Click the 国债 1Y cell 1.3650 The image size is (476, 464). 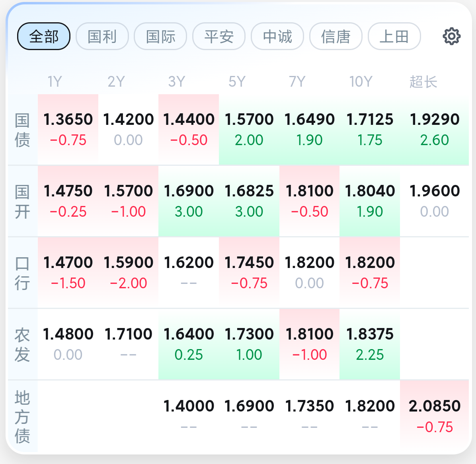click(68, 130)
